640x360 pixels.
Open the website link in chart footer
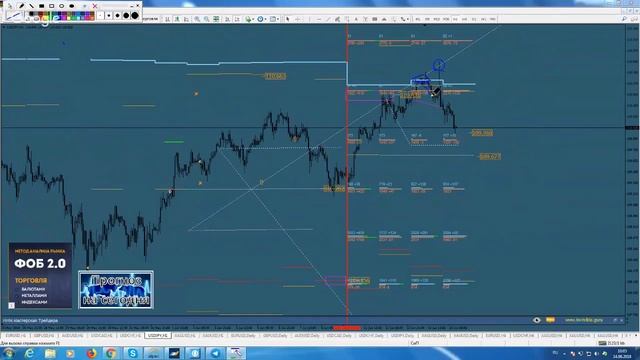click(584, 320)
